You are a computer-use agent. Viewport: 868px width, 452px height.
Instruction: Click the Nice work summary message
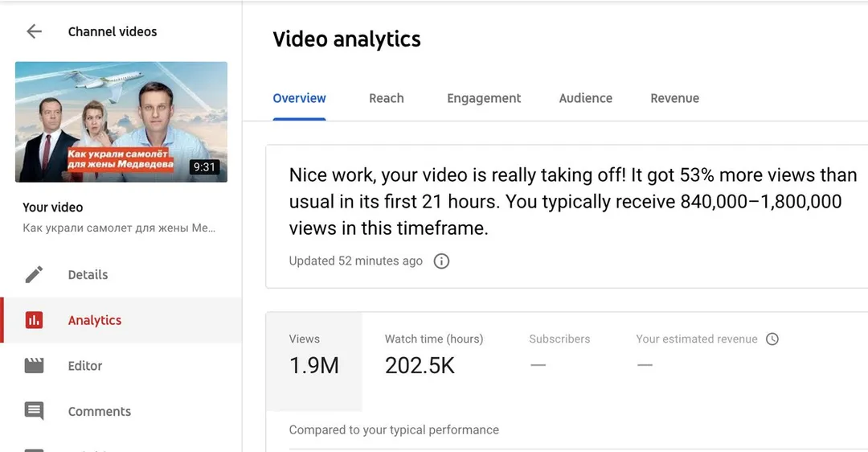click(x=573, y=202)
